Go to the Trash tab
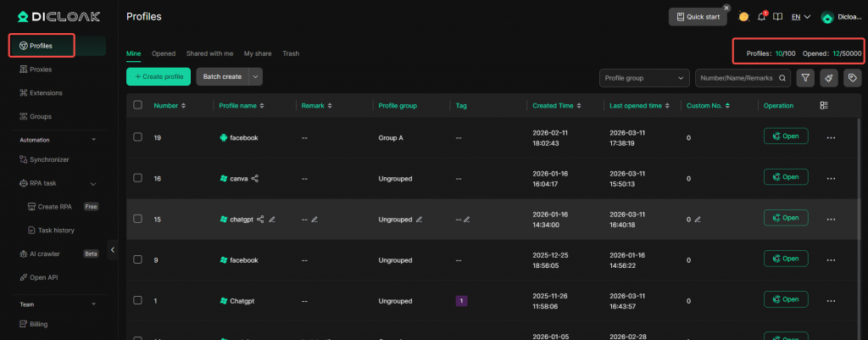The width and height of the screenshot is (868, 340). [x=291, y=53]
